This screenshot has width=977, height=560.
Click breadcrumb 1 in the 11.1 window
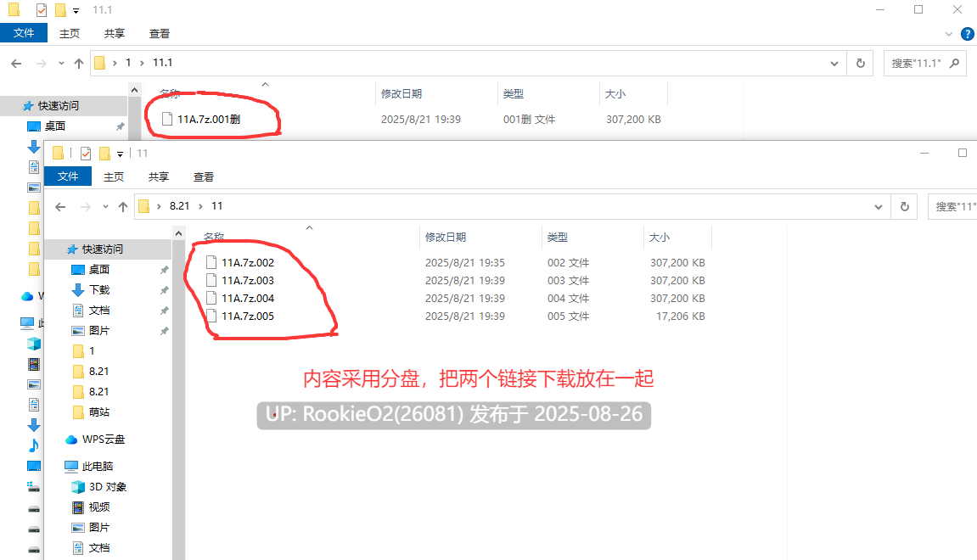[128, 63]
